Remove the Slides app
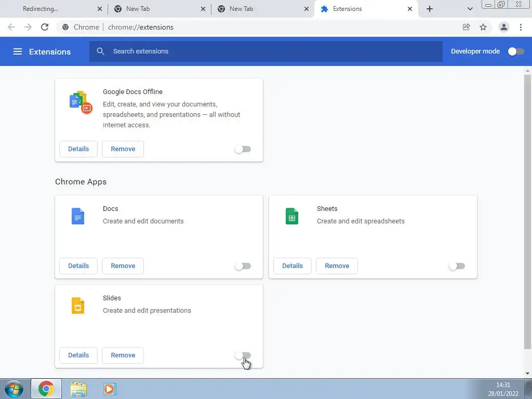Image resolution: width=532 pixels, height=399 pixels. click(x=123, y=355)
